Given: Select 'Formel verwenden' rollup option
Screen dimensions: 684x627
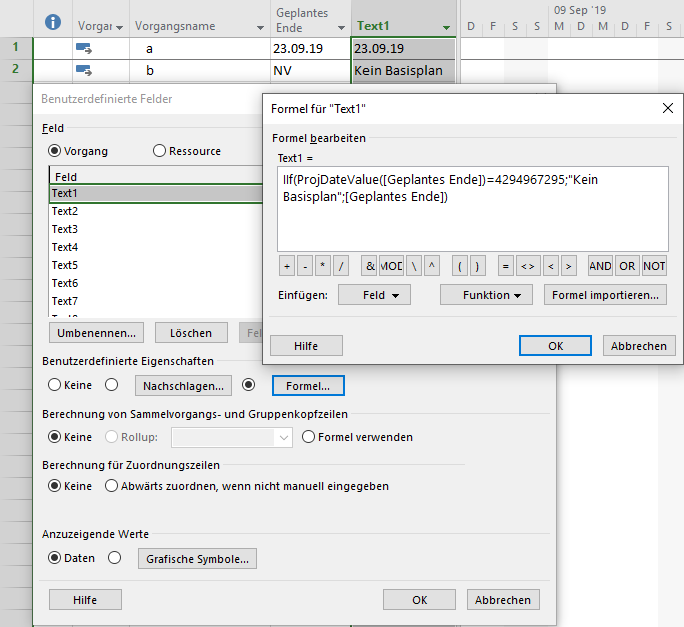Looking at the screenshot, I should coord(309,437).
